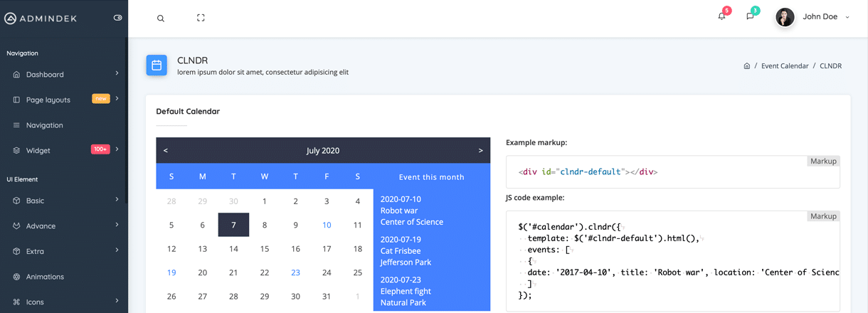
Task: Click the CLNDR breadcrumb link
Action: coord(830,66)
